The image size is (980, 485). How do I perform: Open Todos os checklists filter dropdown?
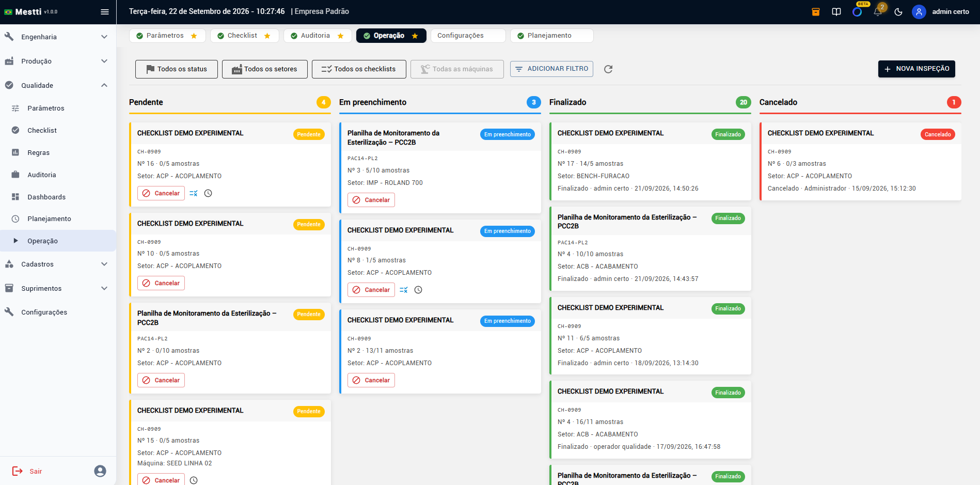tap(359, 69)
